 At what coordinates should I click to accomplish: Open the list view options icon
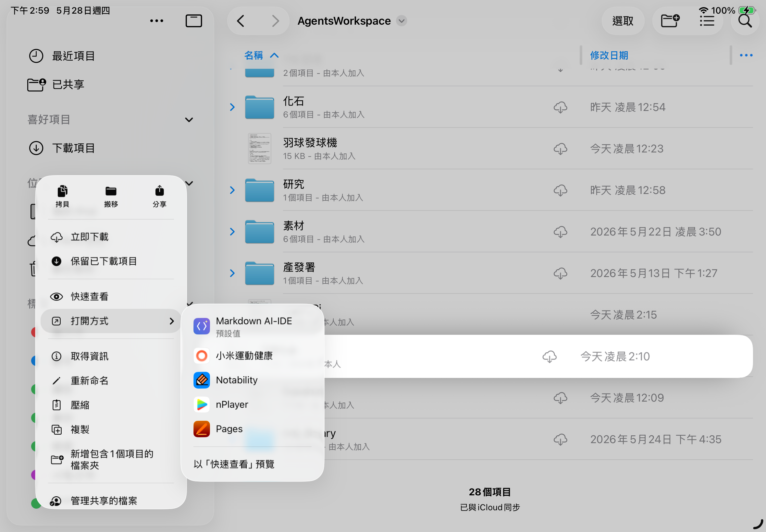pos(707,21)
